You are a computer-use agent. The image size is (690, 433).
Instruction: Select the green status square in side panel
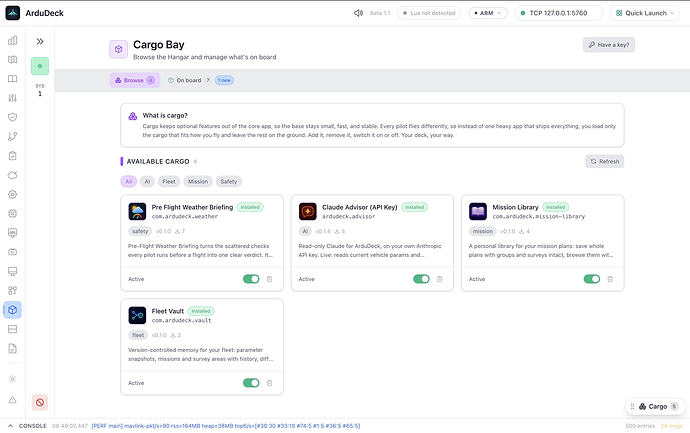point(40,66)
